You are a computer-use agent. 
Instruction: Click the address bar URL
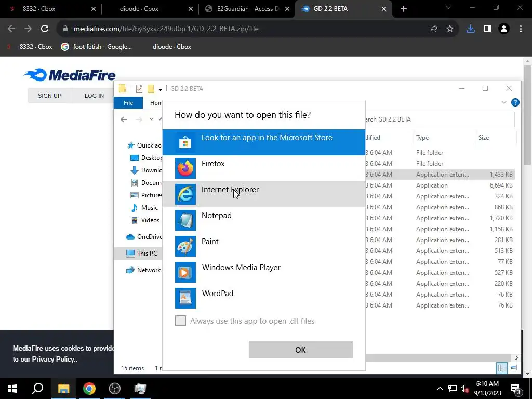166,29
